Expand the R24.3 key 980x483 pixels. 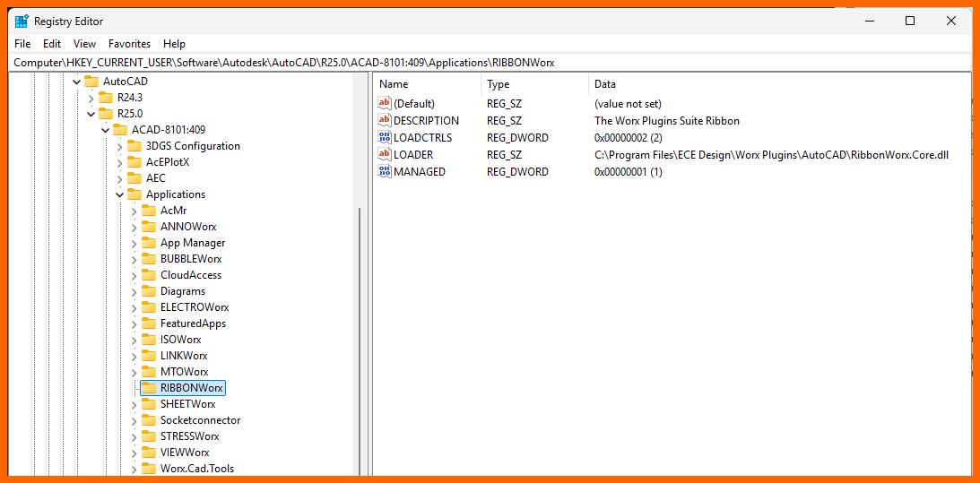[91, 98]
